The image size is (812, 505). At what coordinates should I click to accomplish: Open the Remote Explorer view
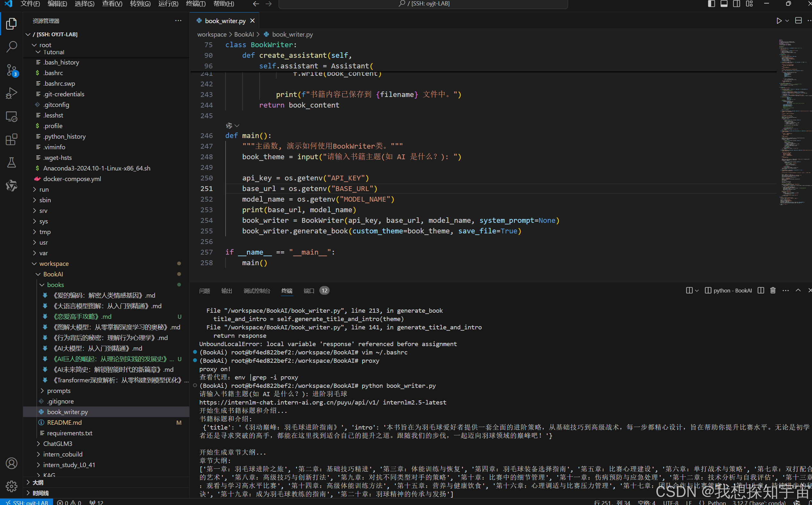(11, 116)
